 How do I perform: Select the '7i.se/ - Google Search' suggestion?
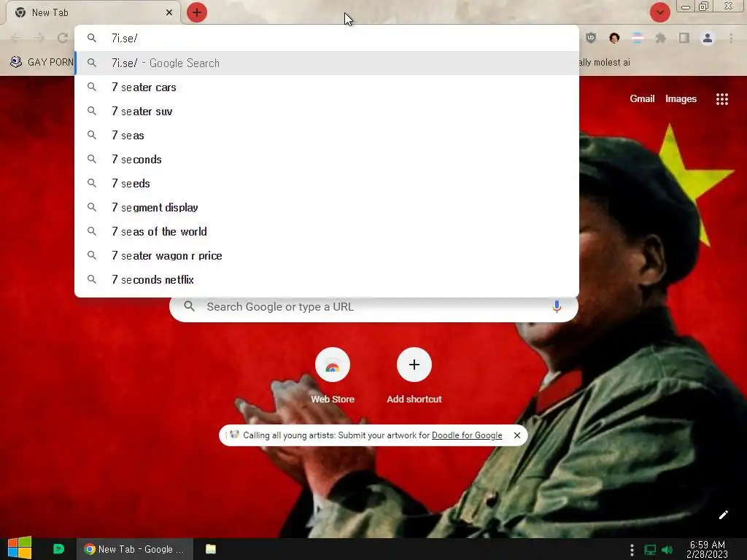[327, 63]
